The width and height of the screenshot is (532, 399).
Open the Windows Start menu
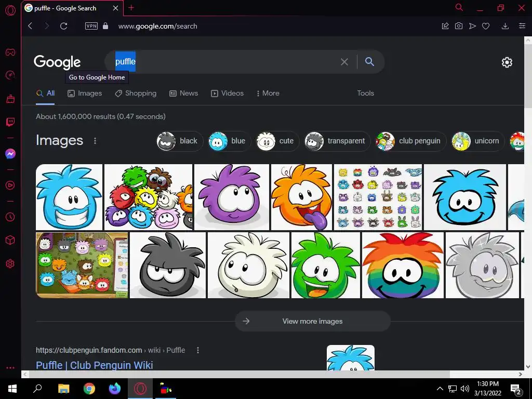(x=12, y=389)
